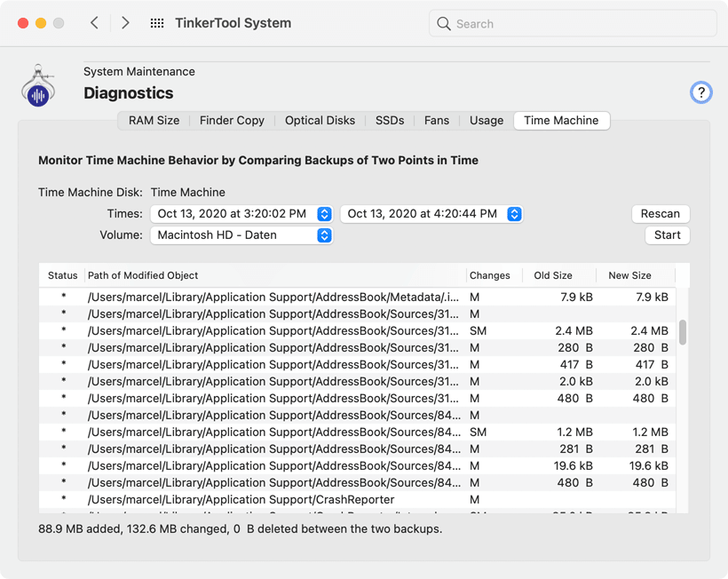Switch to the SSDs tab
728x579 pixels.
(389, 121)
